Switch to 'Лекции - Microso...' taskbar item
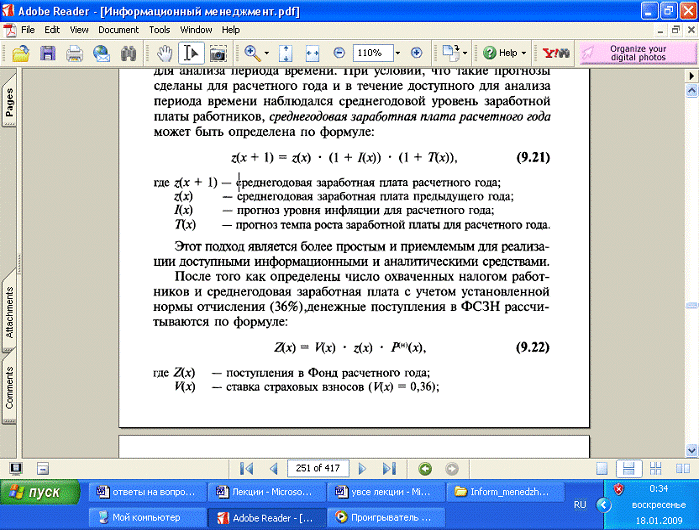This screenshot has height=530, width=699. pyautogui.click(x=266, y=492)
